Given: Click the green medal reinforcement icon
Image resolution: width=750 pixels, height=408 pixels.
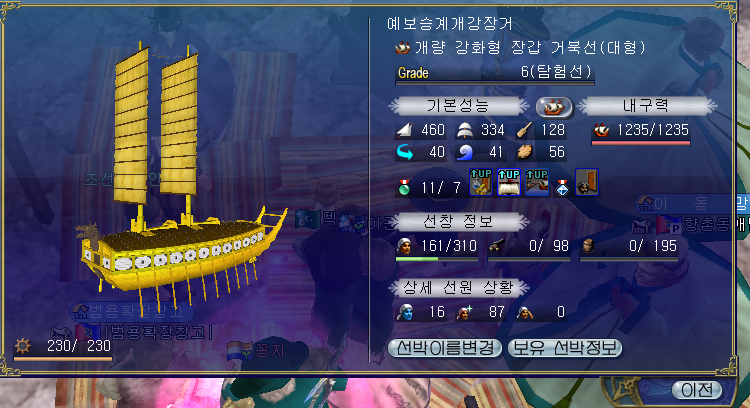Looking at the screenshot, I should tap(405, 187).
